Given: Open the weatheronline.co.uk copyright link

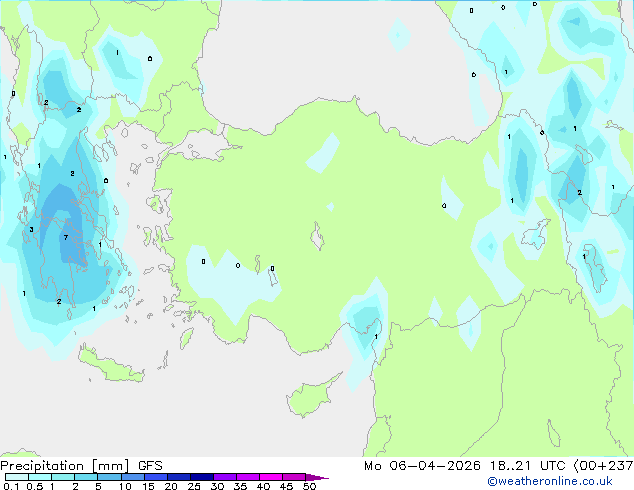Looking at the screenshot, I should click(x=550, y=481).
